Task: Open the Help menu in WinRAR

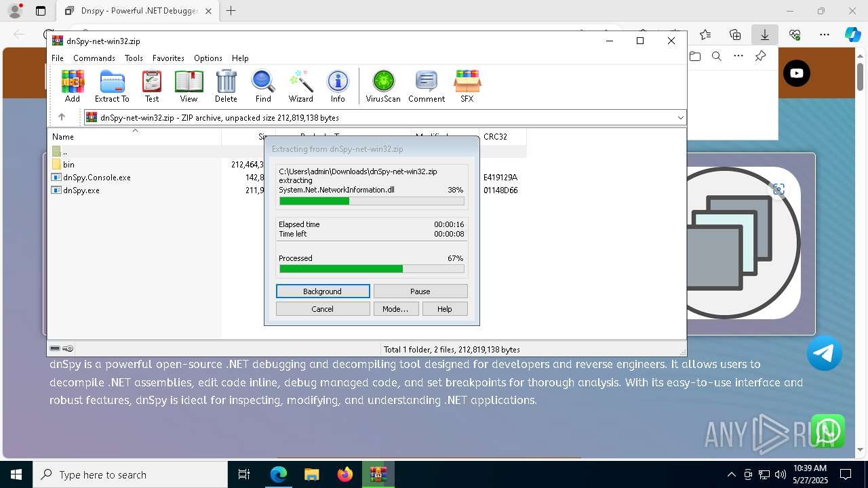Action: (x=240, y=58)
